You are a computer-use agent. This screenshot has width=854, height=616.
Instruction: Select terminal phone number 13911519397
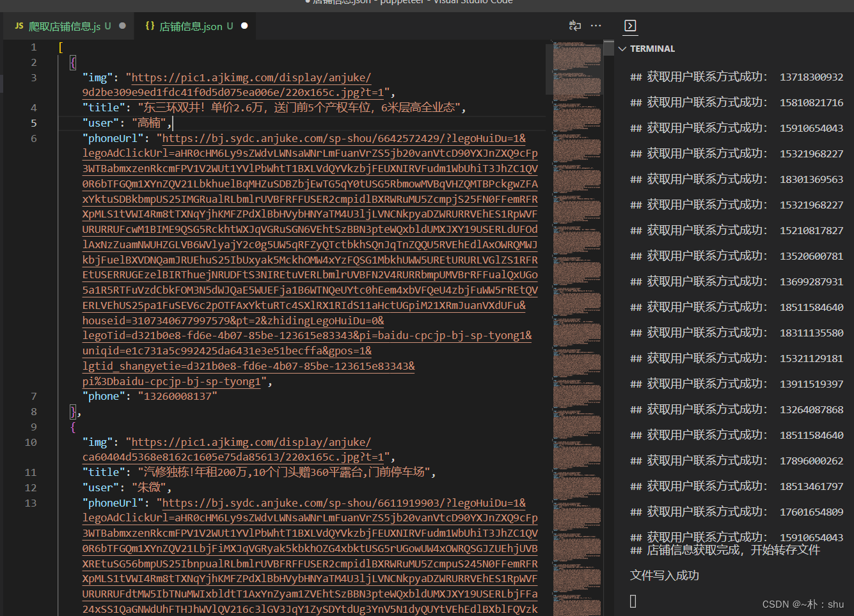coord(811,384)
